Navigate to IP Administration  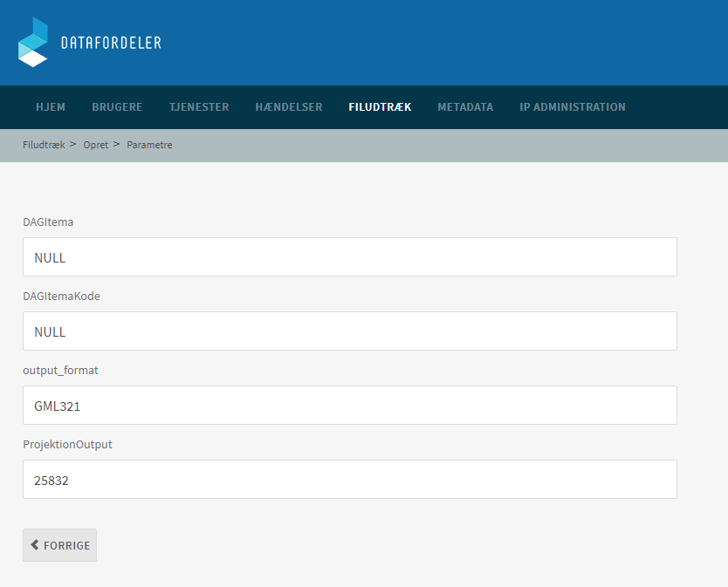[x=573, y=107]
